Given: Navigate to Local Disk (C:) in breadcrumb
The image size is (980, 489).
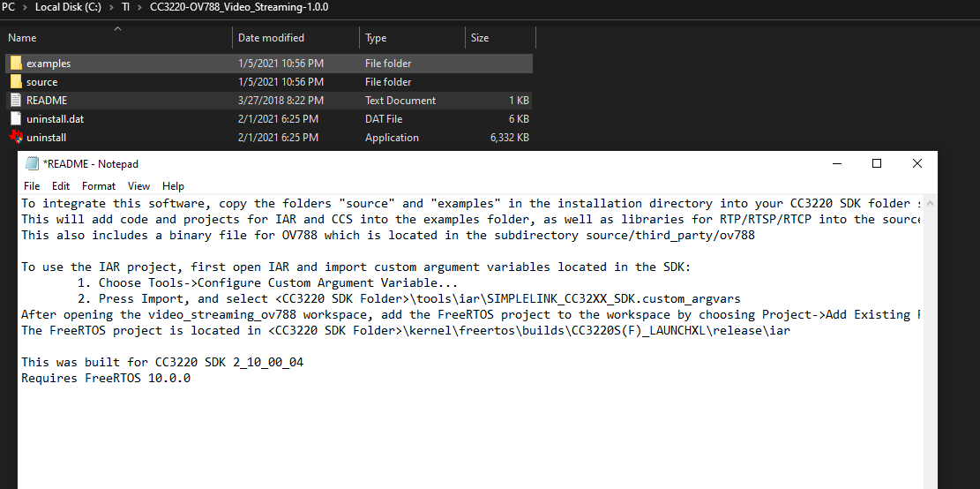Looking at the screenshot, I should 68,8.
